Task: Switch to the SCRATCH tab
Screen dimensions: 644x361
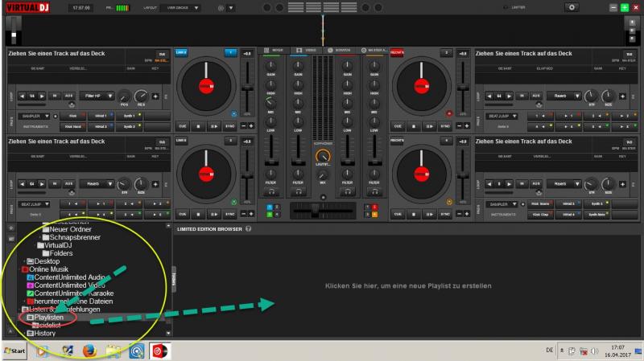Action: tap(339, 50)
